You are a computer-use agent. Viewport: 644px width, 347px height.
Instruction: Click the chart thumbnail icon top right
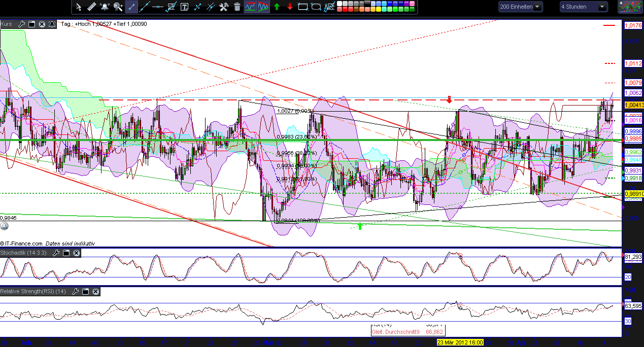tap(630, 7)
